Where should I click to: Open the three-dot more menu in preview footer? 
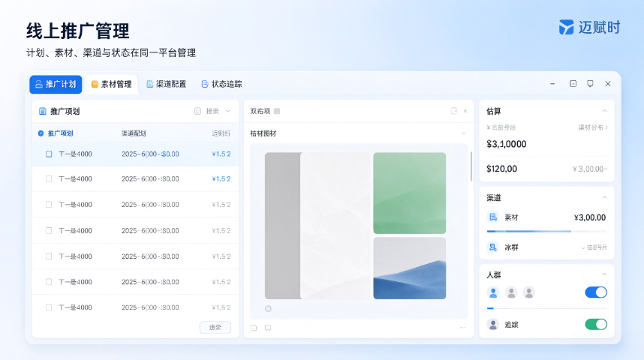pyautogui.click(x=463, y=328)
